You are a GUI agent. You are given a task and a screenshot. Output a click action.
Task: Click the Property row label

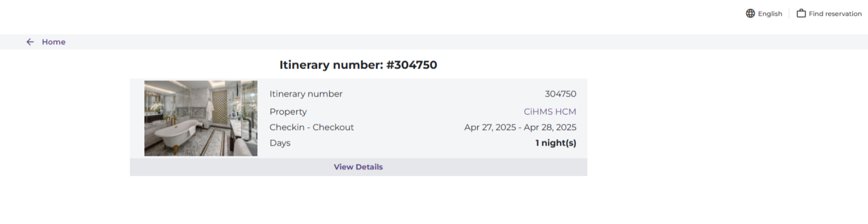[288, 112]
